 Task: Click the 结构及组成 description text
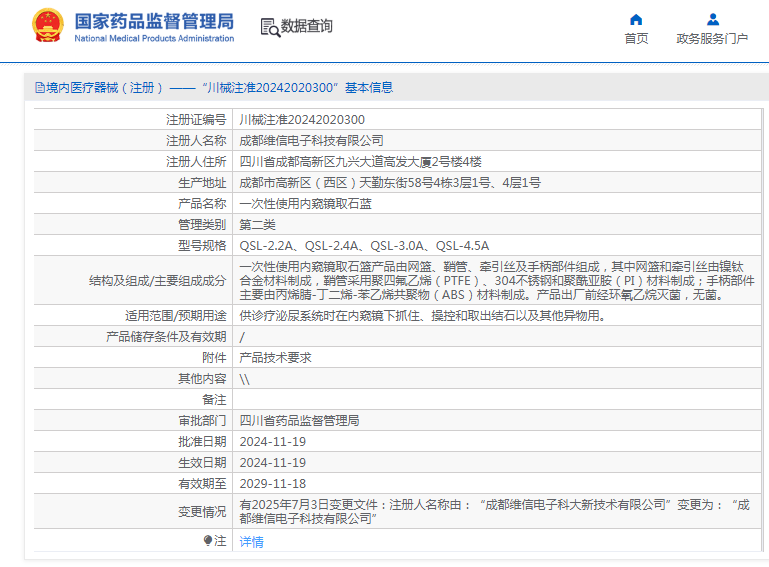pyautogui.click(x=496, y=281)
